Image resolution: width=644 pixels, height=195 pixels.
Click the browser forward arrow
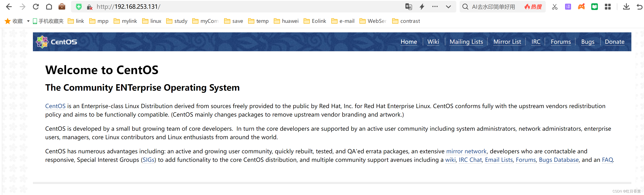coord(23,7)
